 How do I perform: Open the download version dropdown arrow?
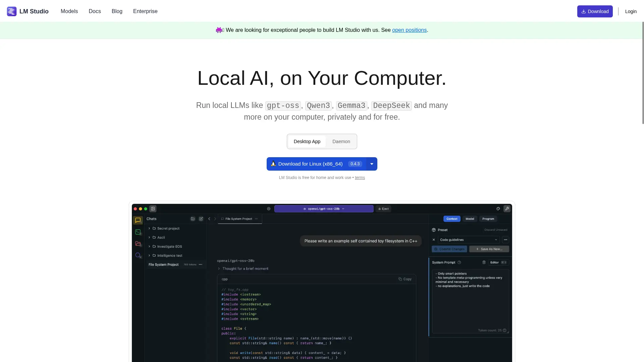tap(371, 164)
